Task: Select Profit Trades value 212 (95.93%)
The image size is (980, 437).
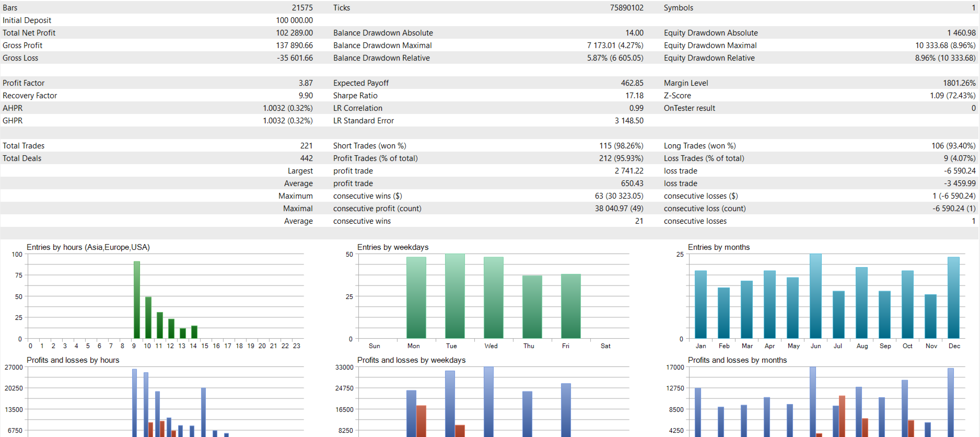Action: point(621,158)
